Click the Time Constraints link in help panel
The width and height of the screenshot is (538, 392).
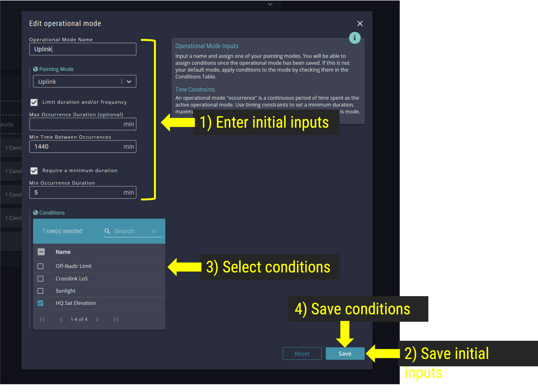[195, 89]
